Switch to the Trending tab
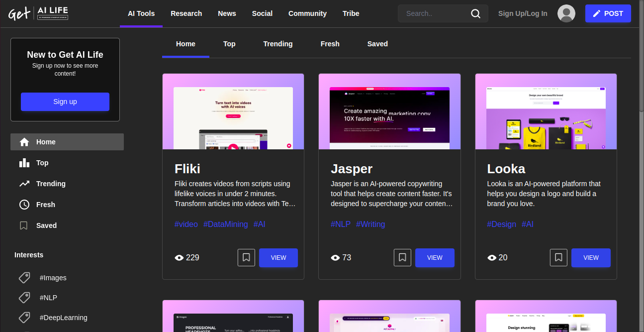644x332 pixels. click(278, 44)
